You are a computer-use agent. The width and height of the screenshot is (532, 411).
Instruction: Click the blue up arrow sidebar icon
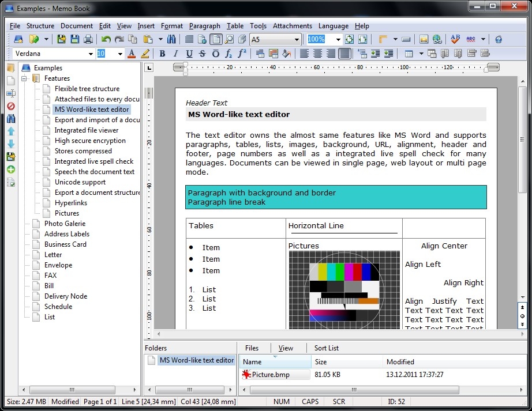coord(11,131)
